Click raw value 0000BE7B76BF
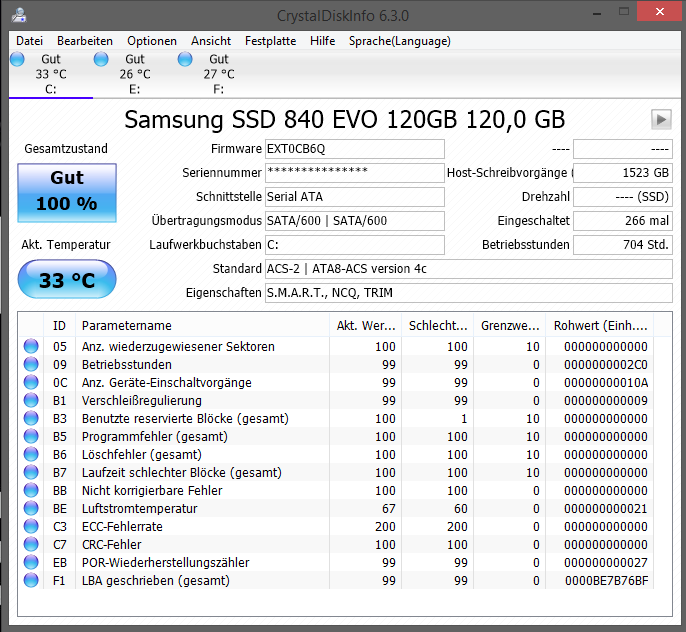The height and width of the screenshot is (632, 686). pyautogui.click(x=606, y=580)
